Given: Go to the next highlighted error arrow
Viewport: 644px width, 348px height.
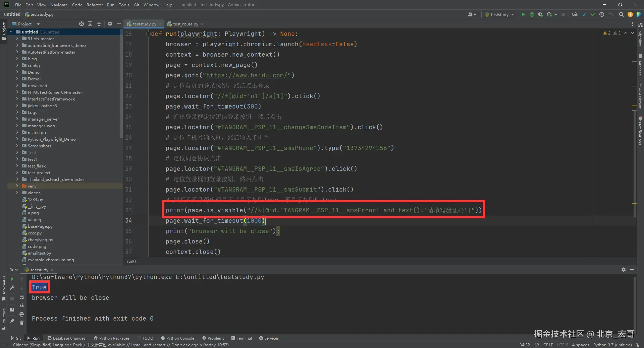Looking at the screenshot, I should (633, 33).
